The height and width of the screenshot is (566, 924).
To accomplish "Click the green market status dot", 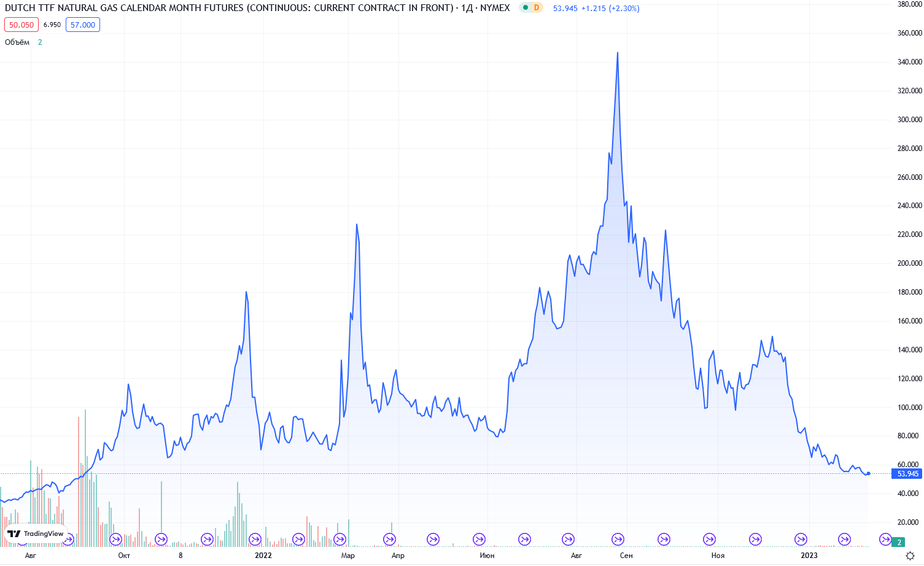I will click(x=526, y=8).
